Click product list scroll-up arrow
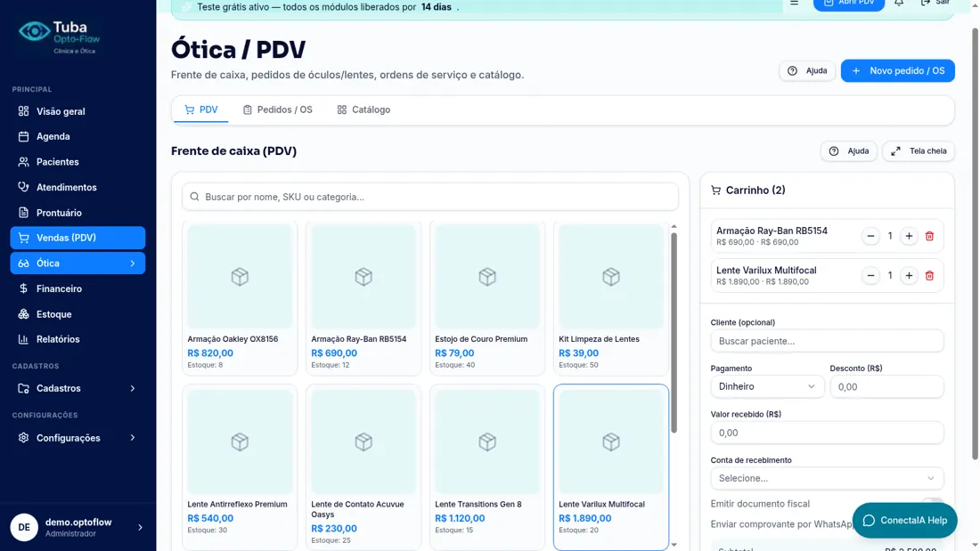Image resolution: width=980 pixels, height=551 pixels. 674,226
